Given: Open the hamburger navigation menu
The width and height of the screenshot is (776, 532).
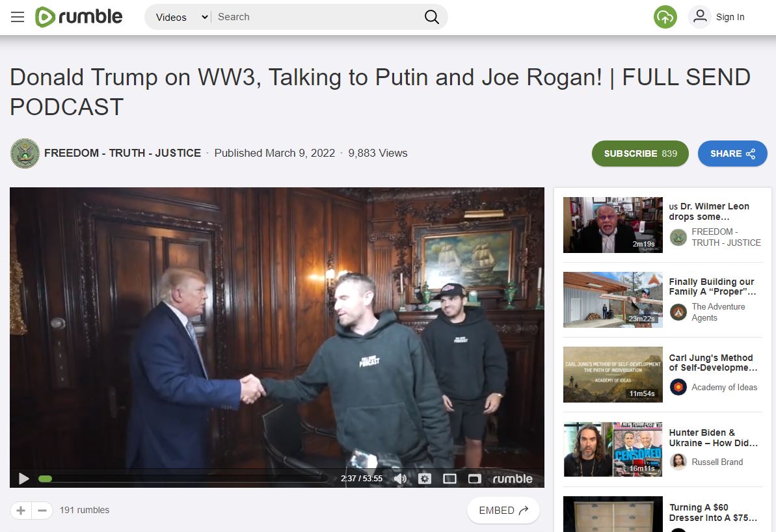Looking at the screenshot, I should pyautogui.click(x=18, y=18).
